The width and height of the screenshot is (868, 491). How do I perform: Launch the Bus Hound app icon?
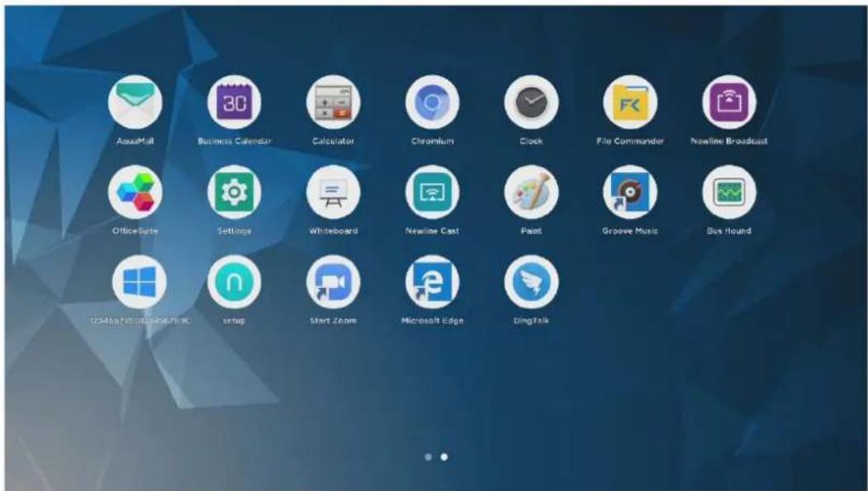tap(729, 192)
